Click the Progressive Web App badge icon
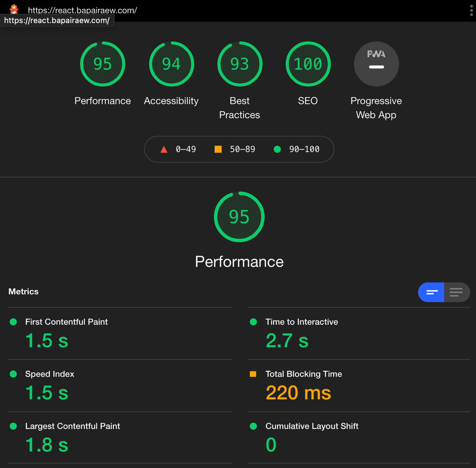The height and width of the screenshot is (468, 476). pos(376,64)
